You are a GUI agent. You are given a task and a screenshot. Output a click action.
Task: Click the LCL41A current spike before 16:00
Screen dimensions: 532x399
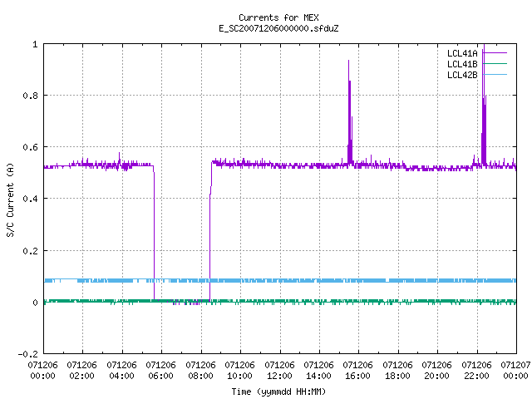350,112
